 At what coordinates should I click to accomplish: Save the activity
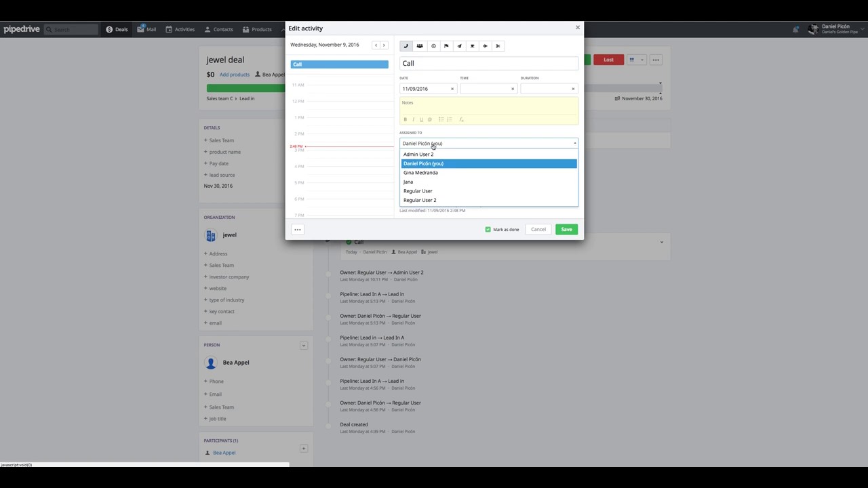(566, 230)
